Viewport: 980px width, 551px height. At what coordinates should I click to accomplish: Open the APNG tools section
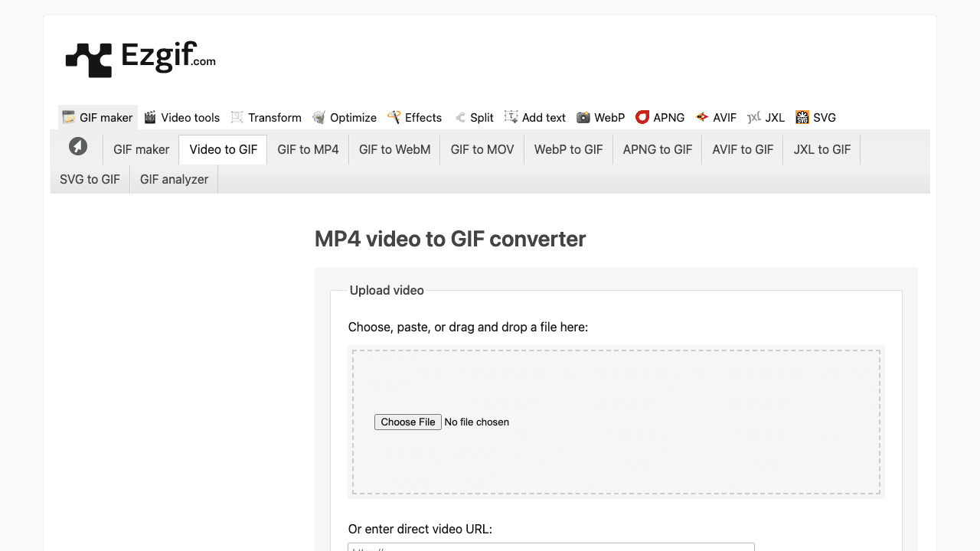(x=642, y=117)
